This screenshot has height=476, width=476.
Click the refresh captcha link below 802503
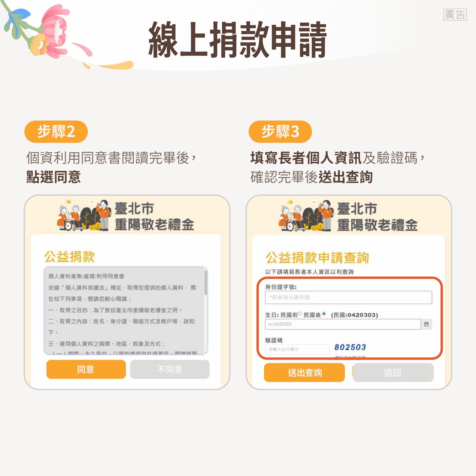[x=350, y=357]
